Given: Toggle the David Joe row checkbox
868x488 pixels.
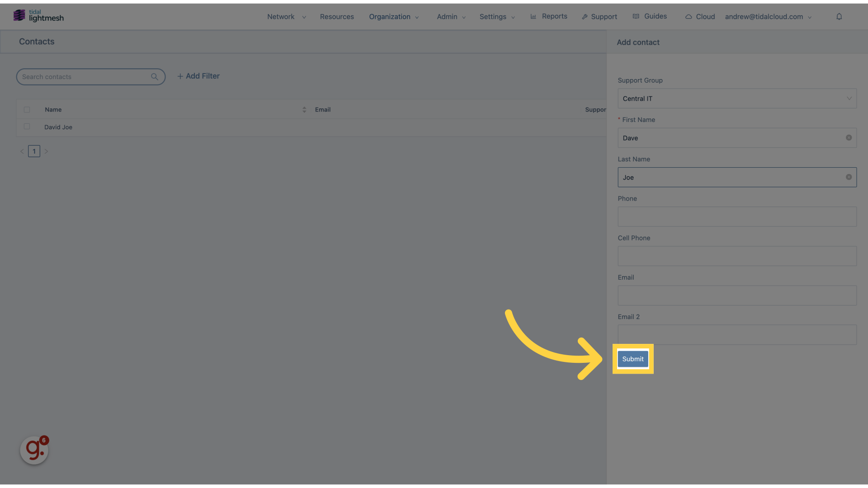Looking at the screenshot, I should [27, 127].
